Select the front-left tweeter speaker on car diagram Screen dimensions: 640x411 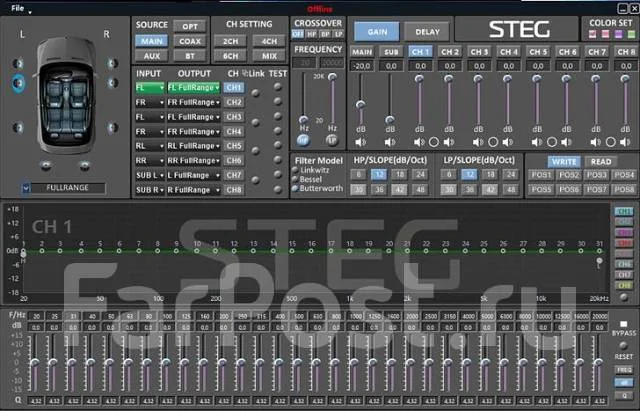(18, 63)
